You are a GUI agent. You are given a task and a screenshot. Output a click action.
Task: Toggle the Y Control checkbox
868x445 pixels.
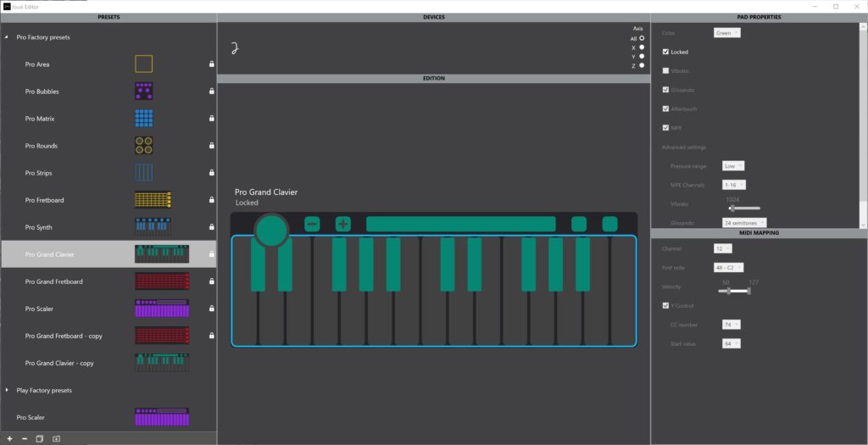click(x=665, y=305)
